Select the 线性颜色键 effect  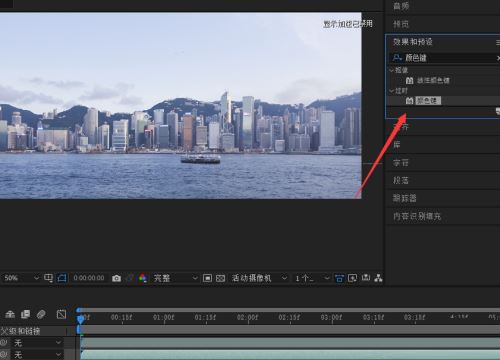[x=433, y=80]
